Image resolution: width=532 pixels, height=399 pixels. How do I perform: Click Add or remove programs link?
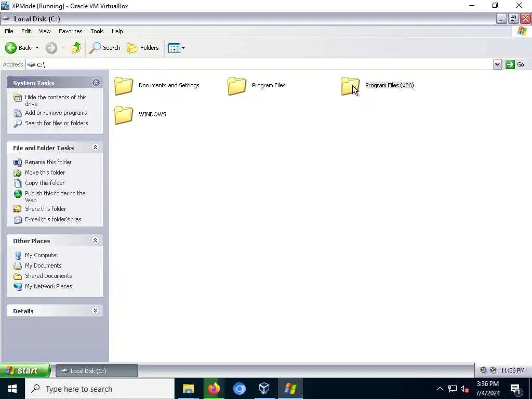point(56,113)
